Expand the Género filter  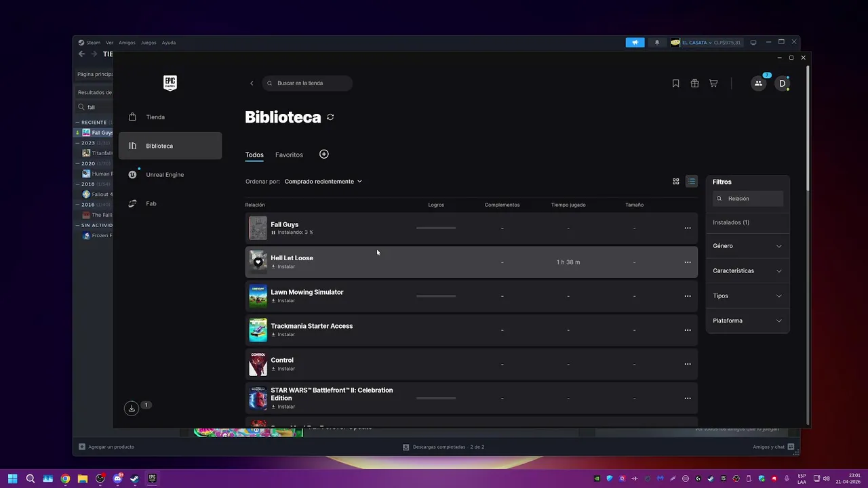(747, 246)
